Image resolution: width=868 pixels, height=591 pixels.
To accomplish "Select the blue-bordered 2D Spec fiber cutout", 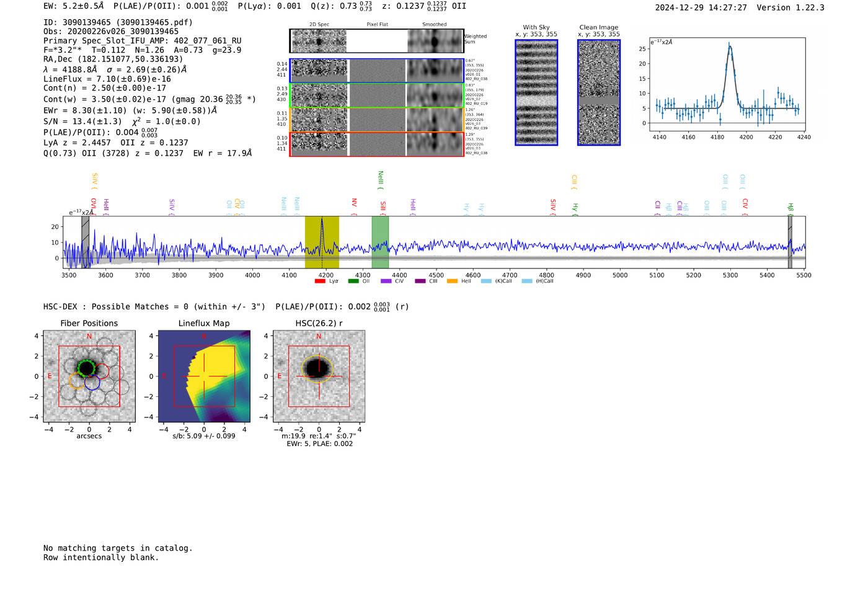I will point(319,71).
